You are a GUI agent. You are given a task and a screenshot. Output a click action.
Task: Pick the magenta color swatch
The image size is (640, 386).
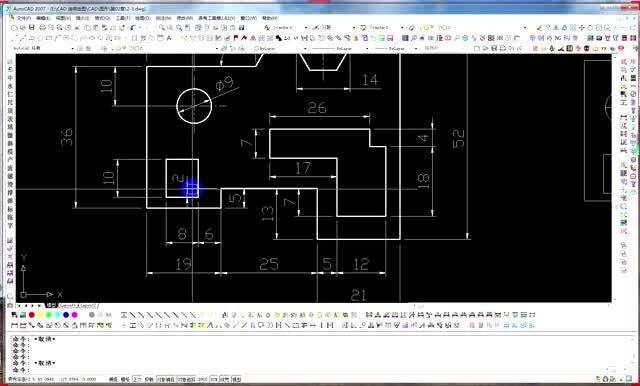click(75, 315)
